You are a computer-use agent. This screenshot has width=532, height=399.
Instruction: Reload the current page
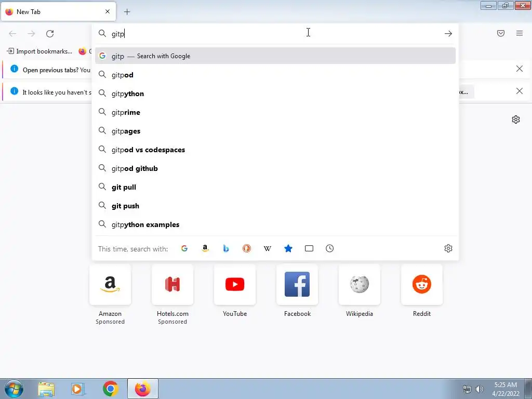tap(50, 33)
